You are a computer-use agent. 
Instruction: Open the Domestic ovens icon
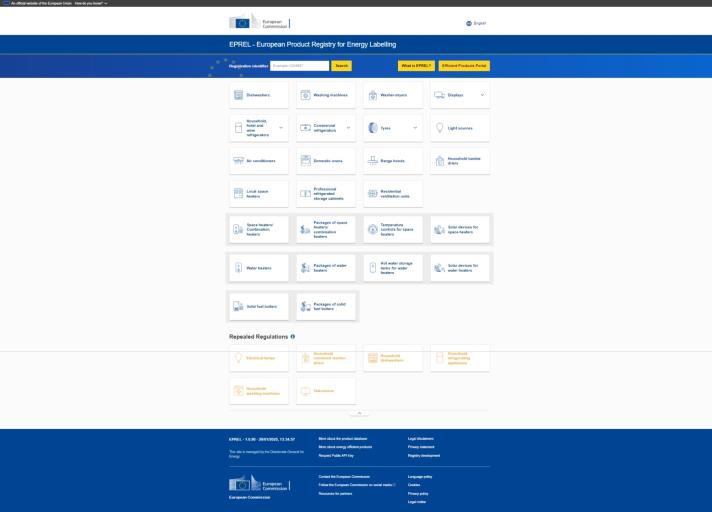(306, 161)
